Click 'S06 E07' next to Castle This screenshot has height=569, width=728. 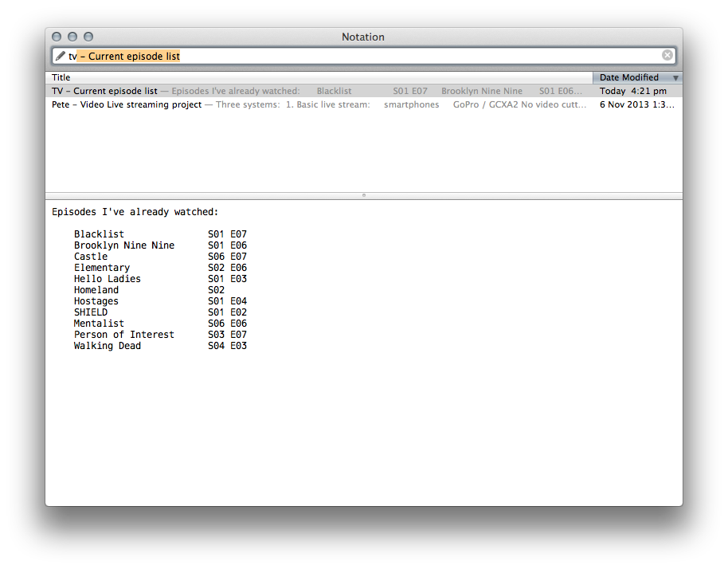(x=228, y=257)
